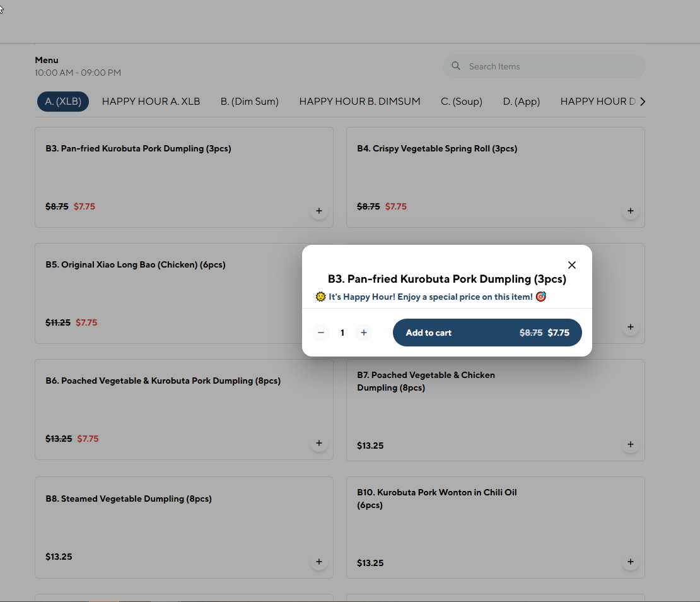The width and height of the screenshot is (700, 602).
Task: Add B6 Poached Vegetable & Pork Dumpling
Action: (x=318, y=444)
